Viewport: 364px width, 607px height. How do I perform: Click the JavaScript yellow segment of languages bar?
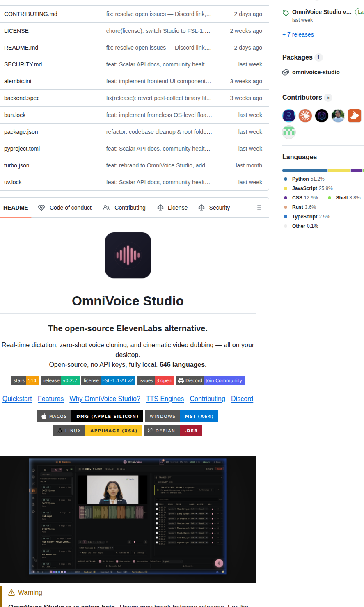pos(339,170)
